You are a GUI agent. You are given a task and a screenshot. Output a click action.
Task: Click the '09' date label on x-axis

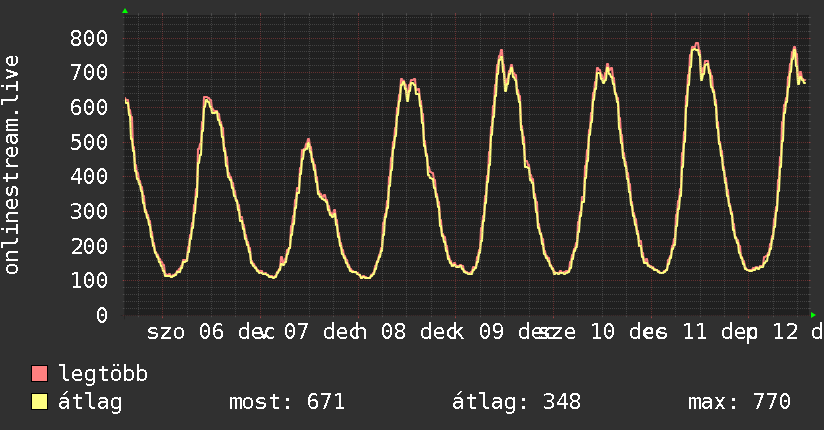click(491, 332)
